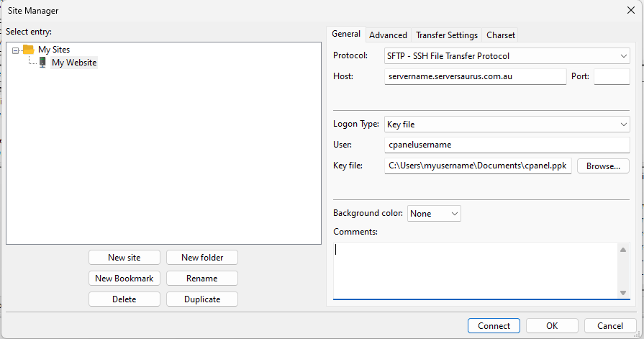Select the My Website site entry
644x339 pixels.
(74, 63)
